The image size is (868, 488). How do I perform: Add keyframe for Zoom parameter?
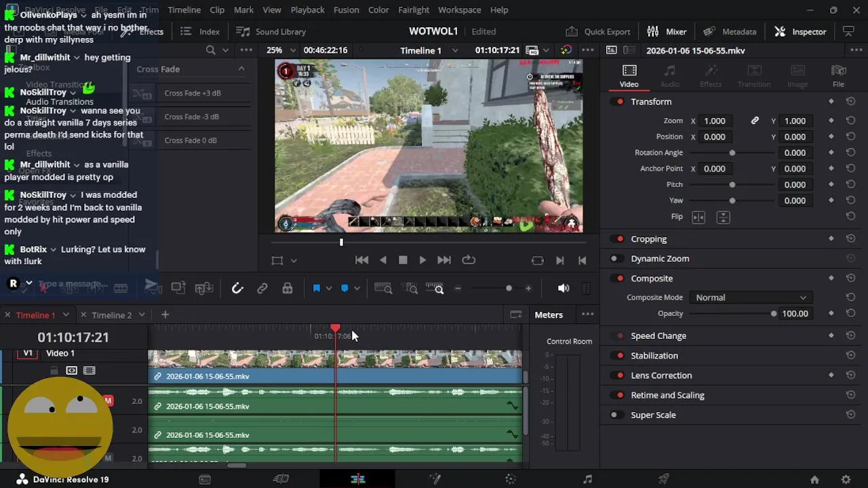tap(831, 121)
